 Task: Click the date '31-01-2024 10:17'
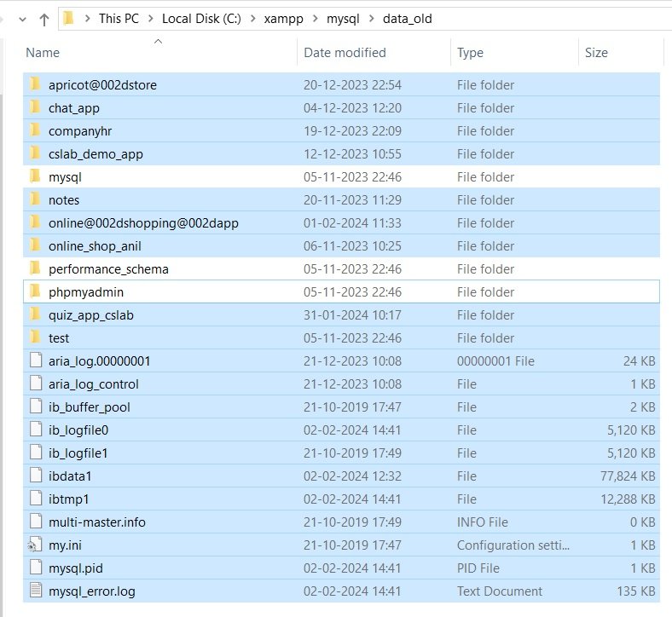(352, 315)
